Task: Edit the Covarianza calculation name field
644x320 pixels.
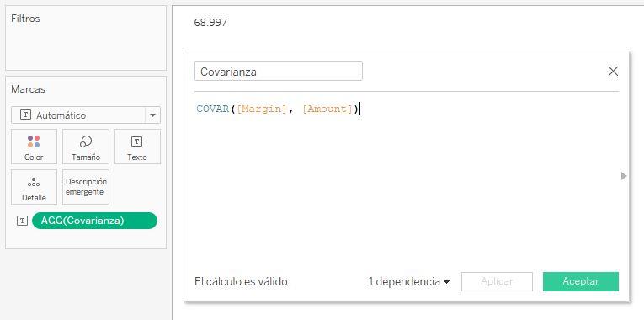Action: pyautogui.click(x=279, y=72)
